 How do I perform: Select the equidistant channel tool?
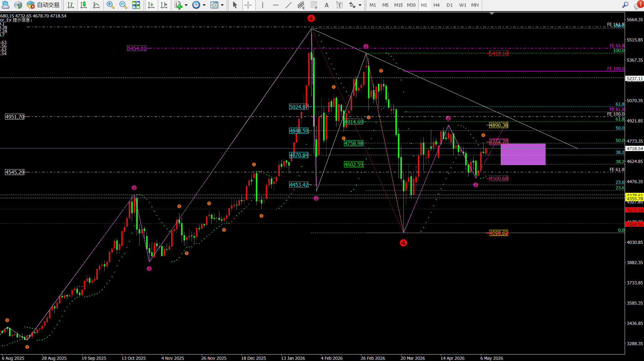pos(301,5)
